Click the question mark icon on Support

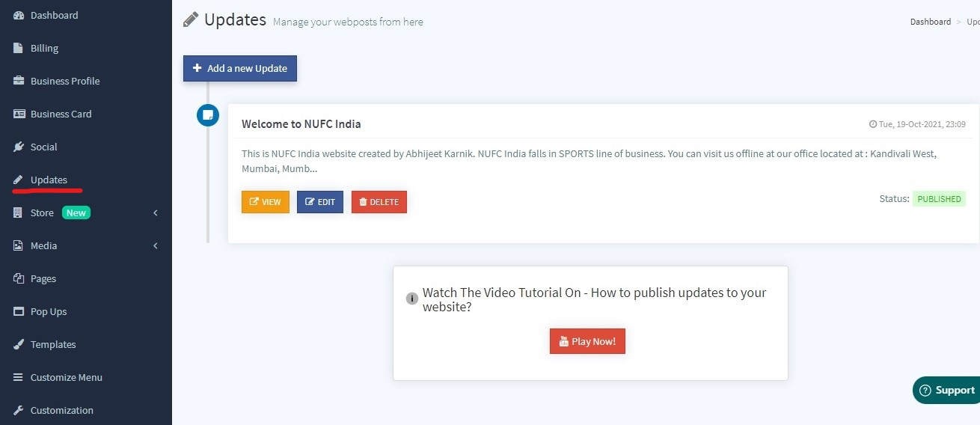coord(925,390)
